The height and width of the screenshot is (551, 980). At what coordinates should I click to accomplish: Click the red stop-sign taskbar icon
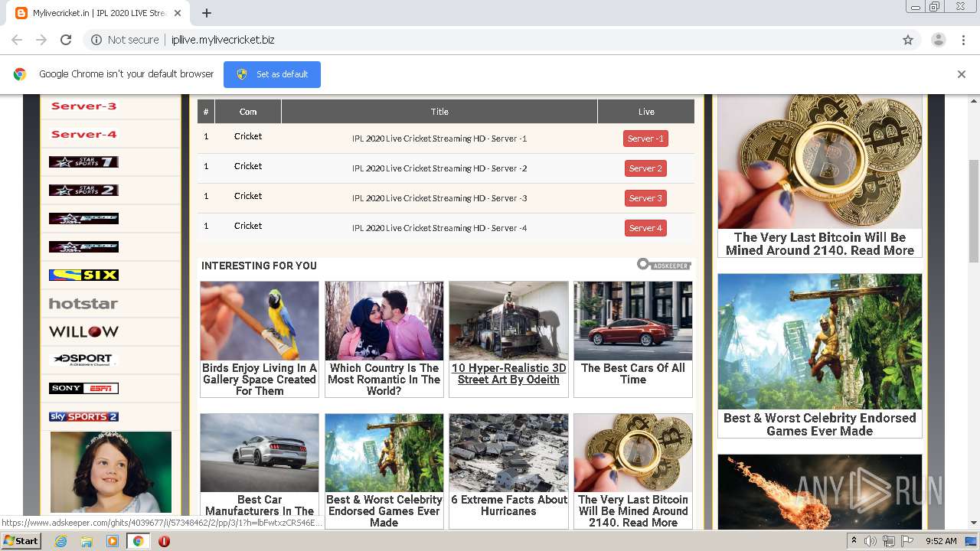tap(164, 541)
